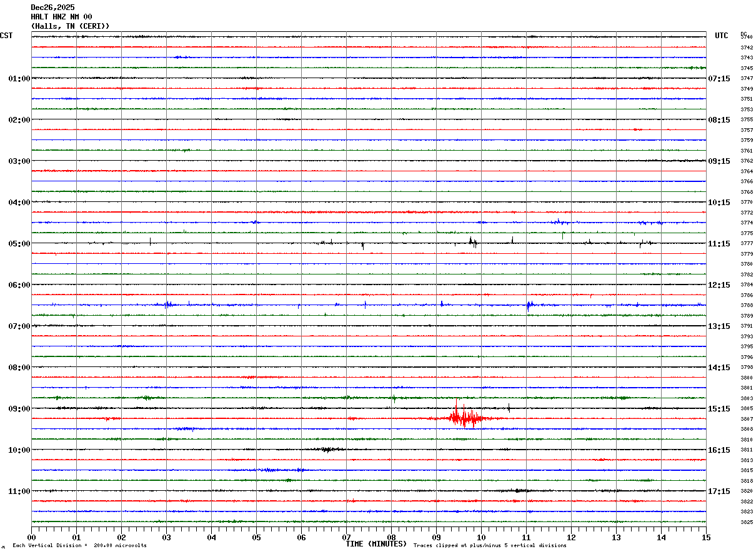Click the 09 minute axis tick label
This screenshot has width=756, height=554.
click(x=436, y=537)
